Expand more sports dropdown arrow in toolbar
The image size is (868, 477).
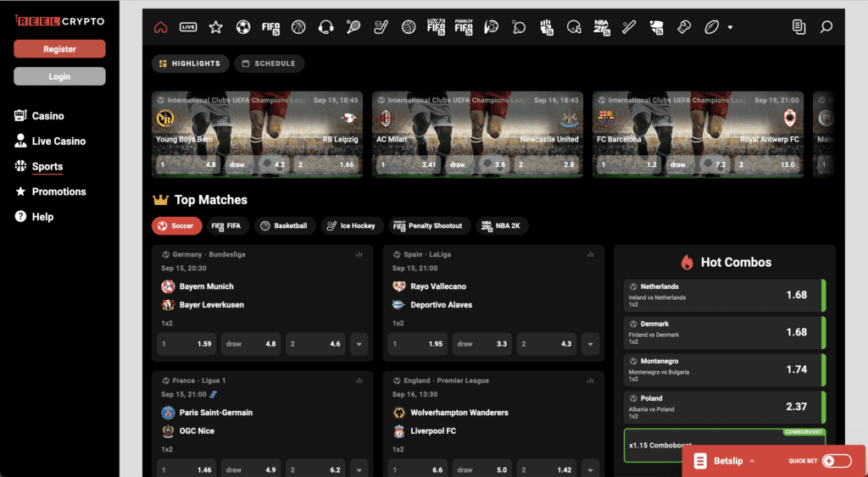pyautogui.click(x=730, y=27)
